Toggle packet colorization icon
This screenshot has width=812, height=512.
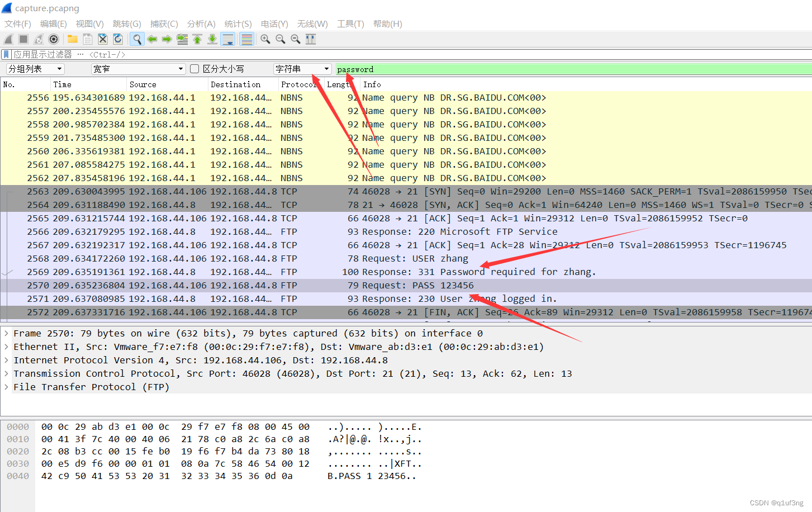pyautogui.click(x=246, y=39)
